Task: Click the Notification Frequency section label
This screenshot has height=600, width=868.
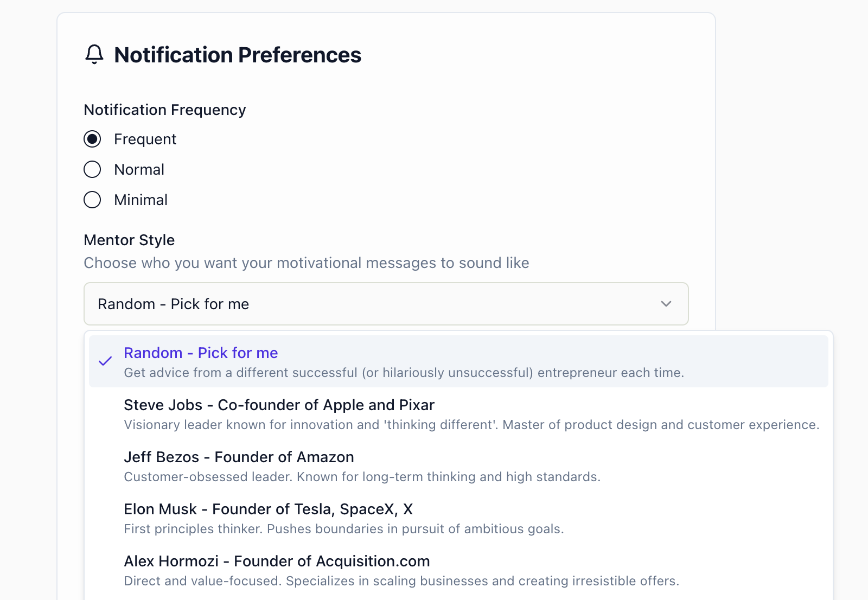Action: click(x=165, y=110)
